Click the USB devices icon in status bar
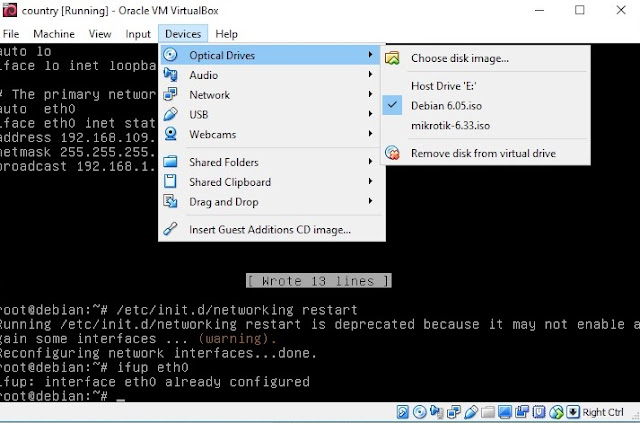640x423 pixels. click(471, 412)
